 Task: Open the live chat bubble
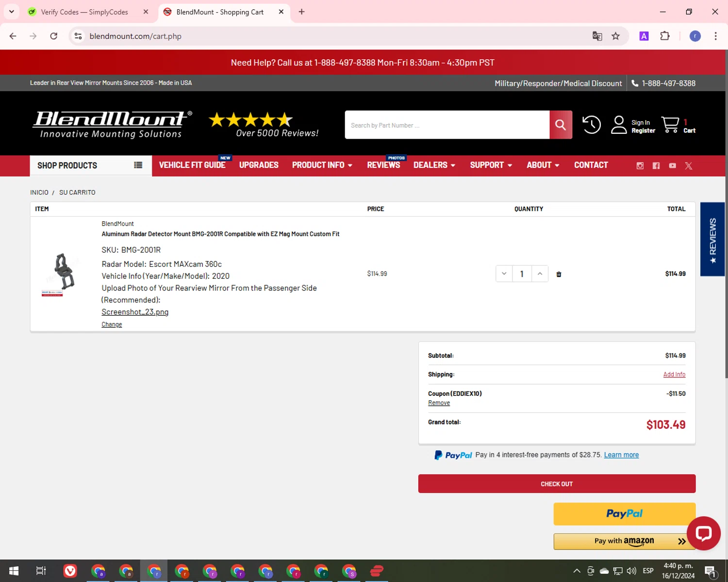pyautogui.click(x=703, y=533)
